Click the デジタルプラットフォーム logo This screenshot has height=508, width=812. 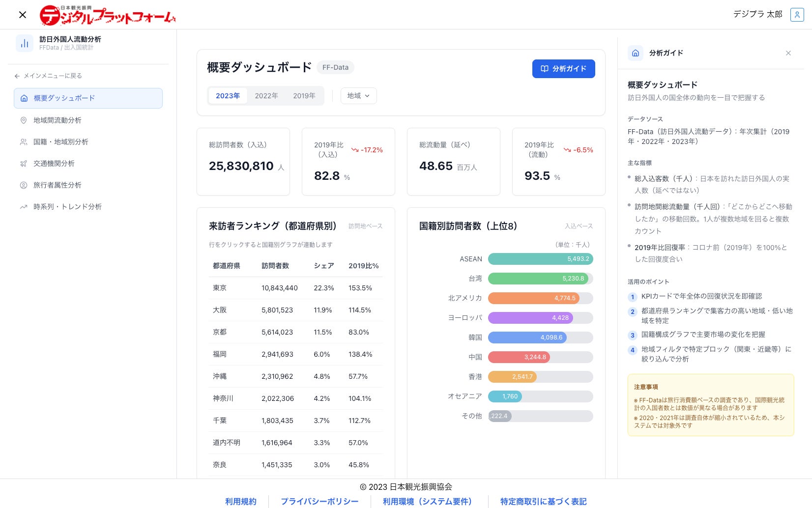108,15
